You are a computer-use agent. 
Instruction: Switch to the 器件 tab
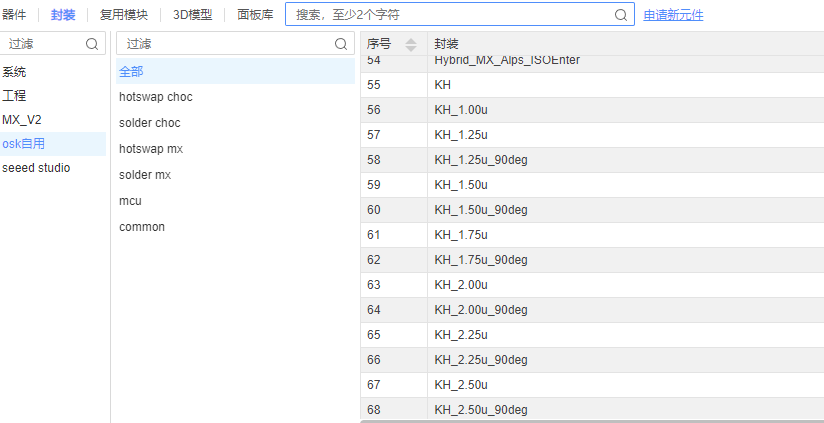[14, 15]
